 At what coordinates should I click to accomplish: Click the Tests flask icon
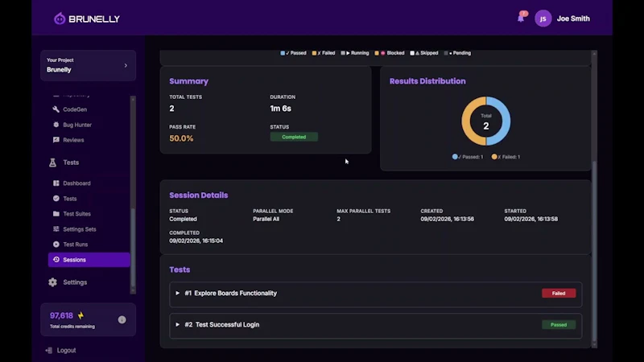point(52,162)
